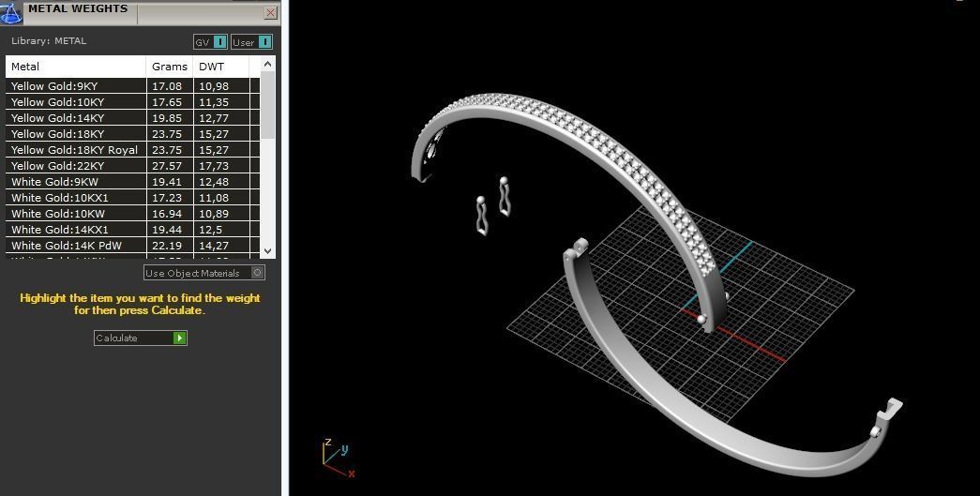Toggle the GV library switch
The height and width of the screenshot is (496, 980).
coord(210,42)
